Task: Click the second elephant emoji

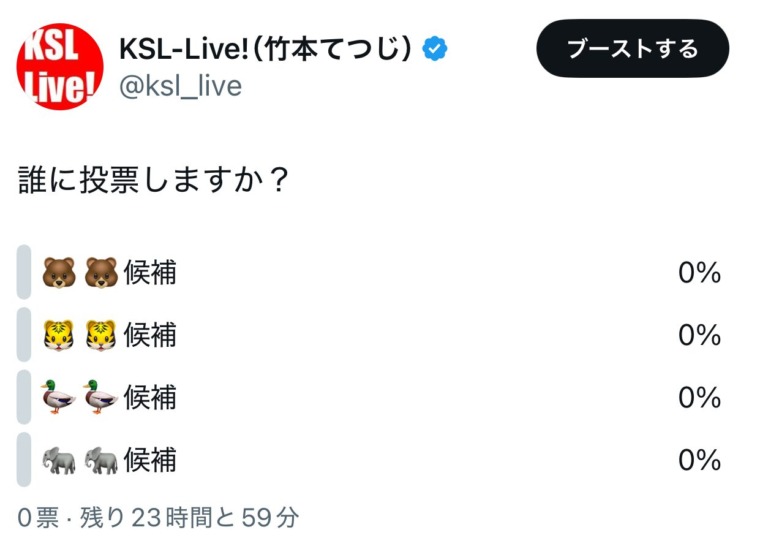Action: coord(101,459)
